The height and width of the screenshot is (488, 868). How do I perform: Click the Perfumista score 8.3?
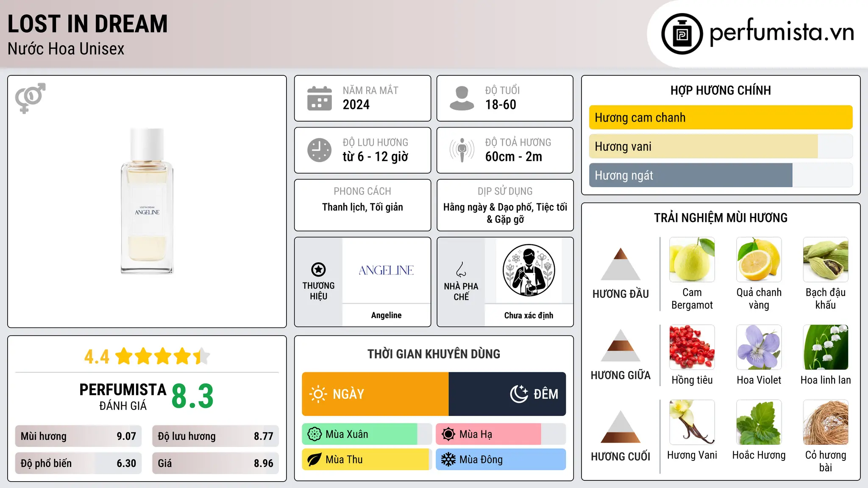192,396
